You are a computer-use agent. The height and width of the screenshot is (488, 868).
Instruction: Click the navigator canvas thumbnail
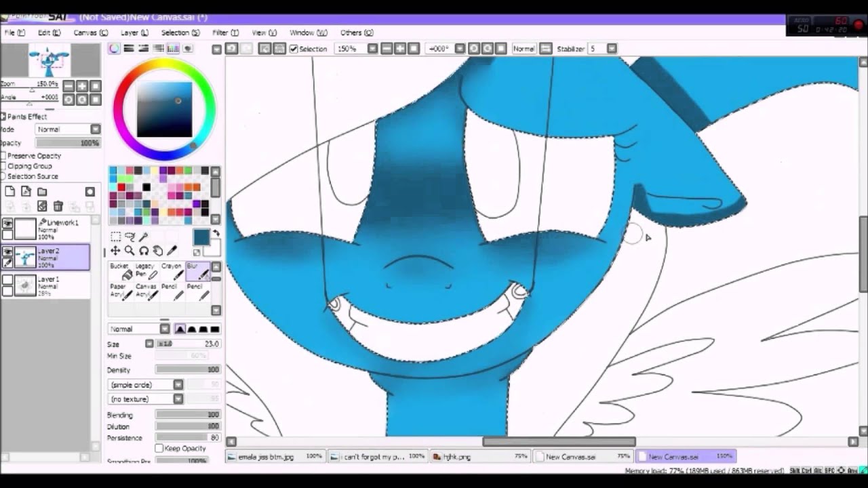point(49,61)
